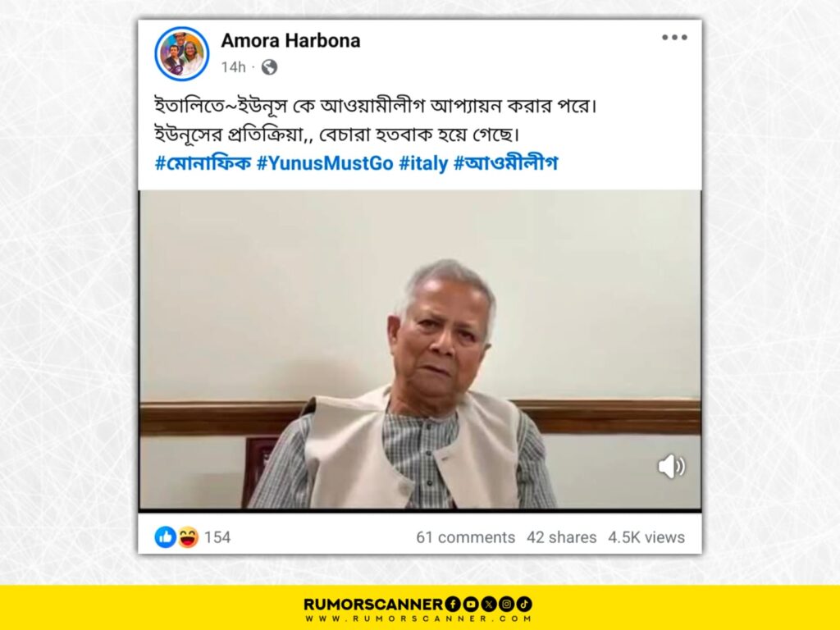Image resolution: width=840 pixels, height=630 pixels.
Task: Play the video of the elderly man
Action: pyautogui.click(x=420, y=349)
